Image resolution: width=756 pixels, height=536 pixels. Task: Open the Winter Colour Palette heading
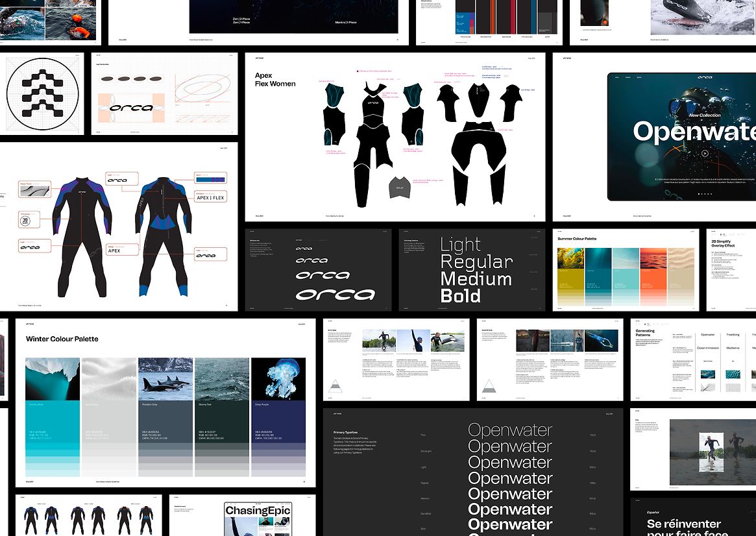click(62, 339)
